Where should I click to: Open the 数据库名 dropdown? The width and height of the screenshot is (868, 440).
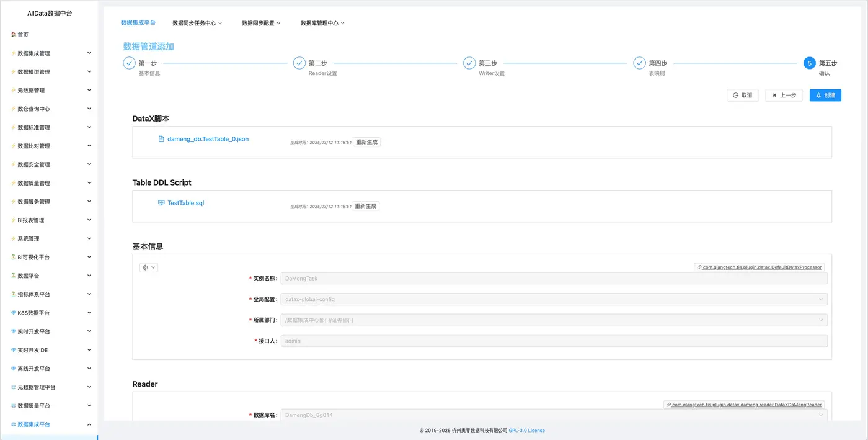pos(554,415)
